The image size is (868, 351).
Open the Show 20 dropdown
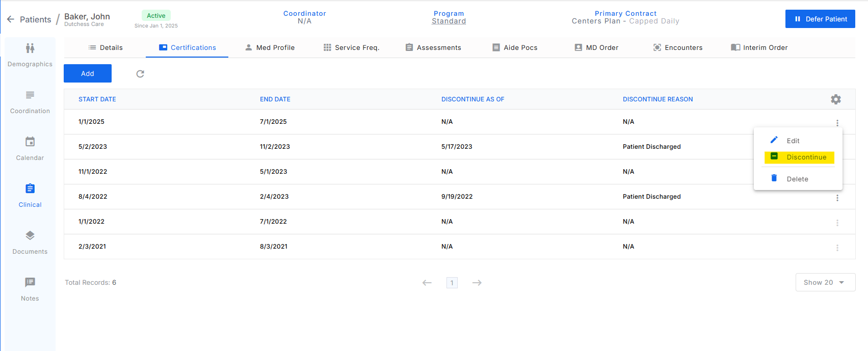tap(825, 282)
